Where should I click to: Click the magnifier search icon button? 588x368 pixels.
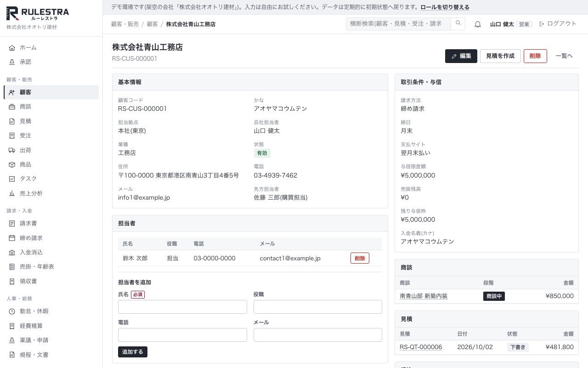(x=458, y=23)
